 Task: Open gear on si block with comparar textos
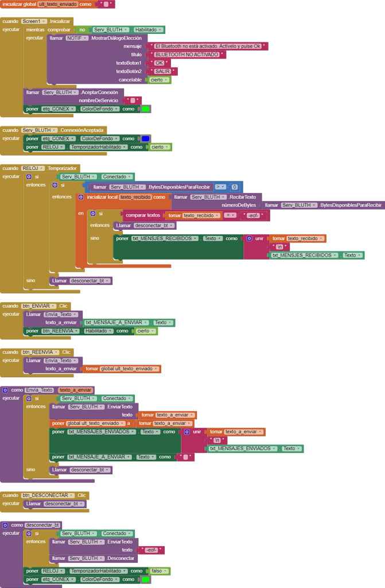click(x=93, y=214)
